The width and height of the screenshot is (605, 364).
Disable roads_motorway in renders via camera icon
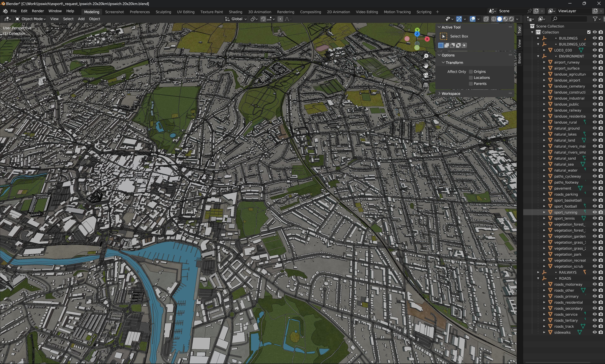tap(601, 284)
